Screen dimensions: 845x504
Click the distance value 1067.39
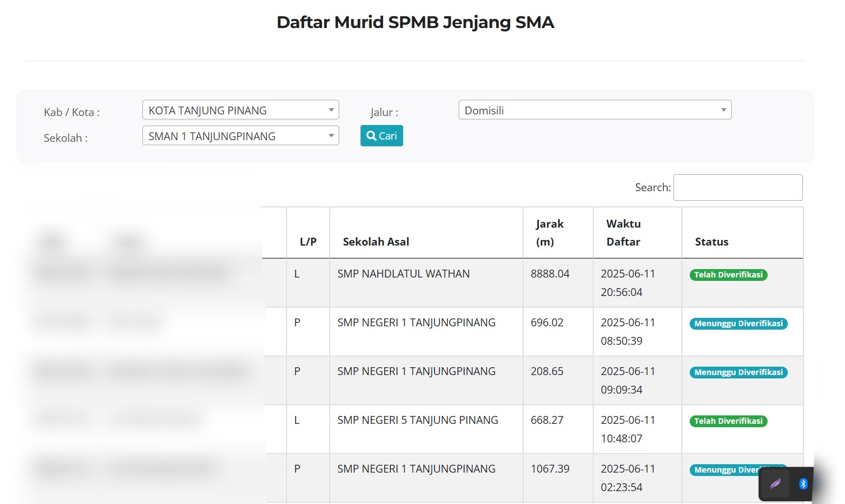click(550, 469)
